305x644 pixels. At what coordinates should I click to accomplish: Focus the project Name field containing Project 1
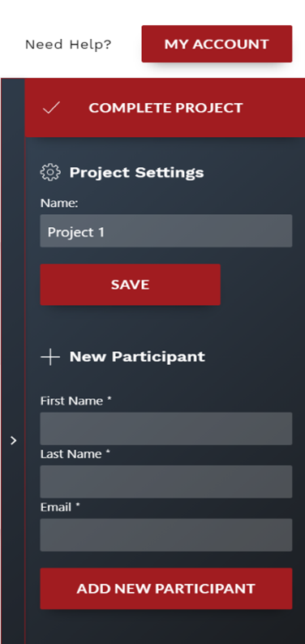[x=165, y=231]
